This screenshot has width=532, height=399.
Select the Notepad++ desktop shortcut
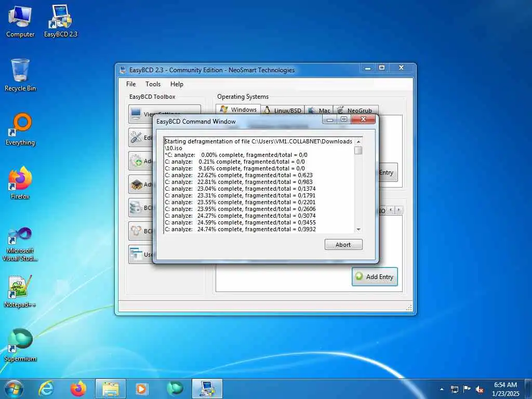pyautogui.click(x=20, y=291)
